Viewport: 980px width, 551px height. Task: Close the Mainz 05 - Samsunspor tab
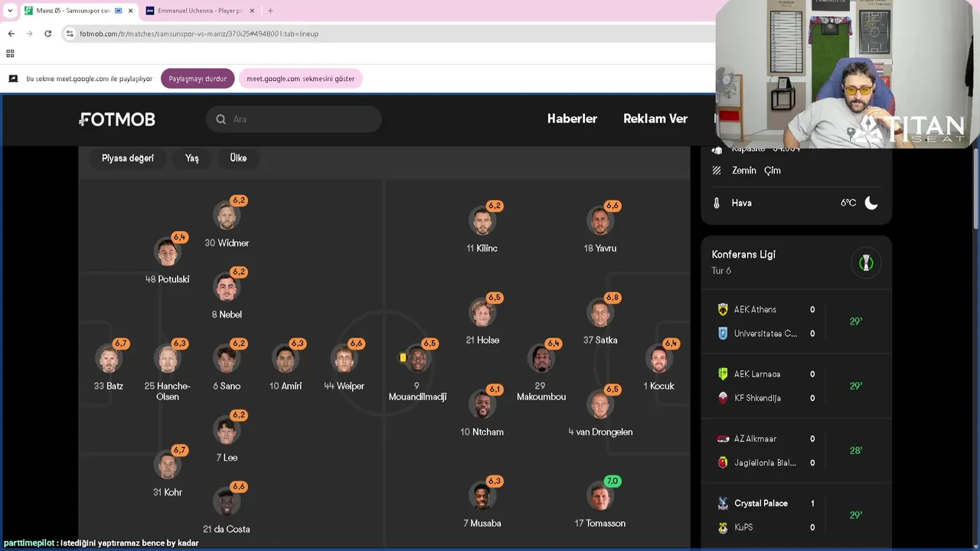click(x=130, y=11)
